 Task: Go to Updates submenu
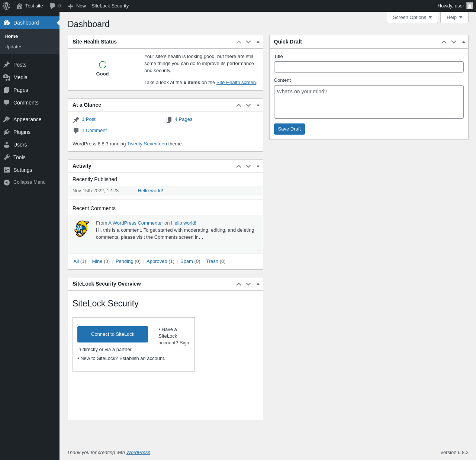click(13, 47)
